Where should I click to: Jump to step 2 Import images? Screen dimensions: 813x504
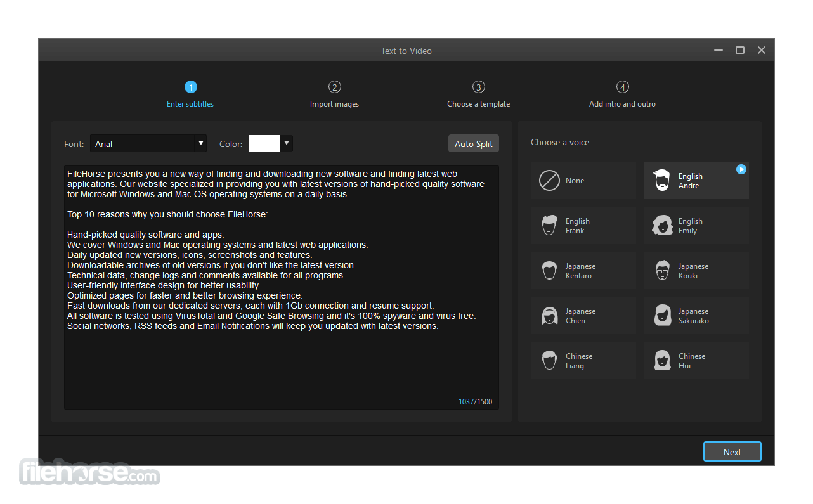334,94
